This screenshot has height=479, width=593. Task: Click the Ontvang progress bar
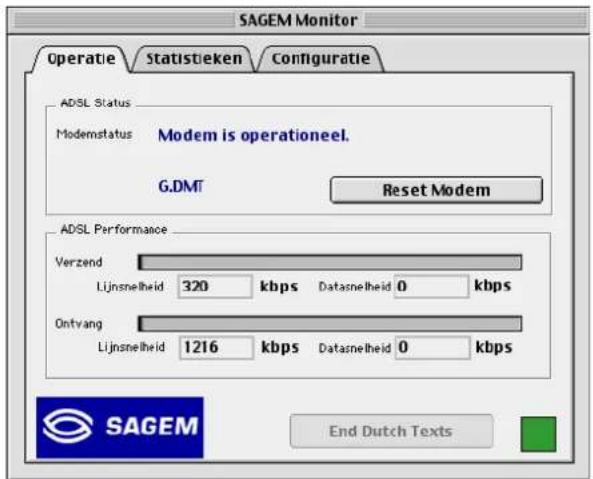(330, 324)
